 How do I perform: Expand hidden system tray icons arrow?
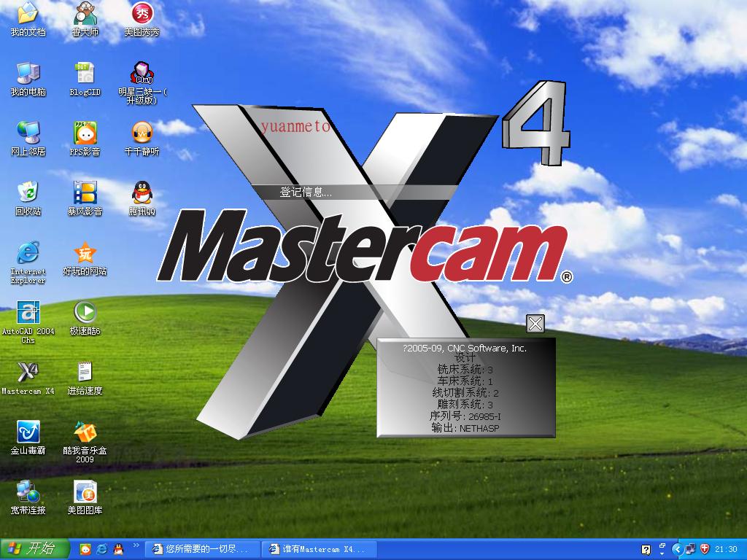pos(678,550)
